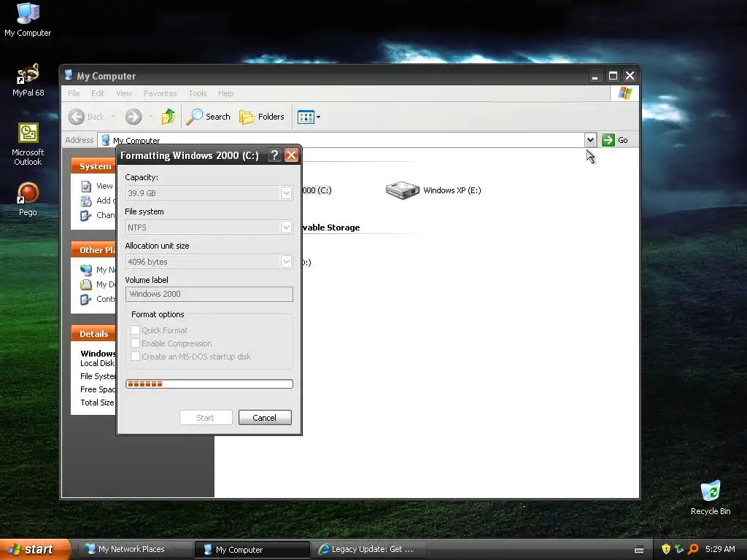Click the yellow security shield tray icon
This screenshot has height=560, width=747.
(666, 549)
